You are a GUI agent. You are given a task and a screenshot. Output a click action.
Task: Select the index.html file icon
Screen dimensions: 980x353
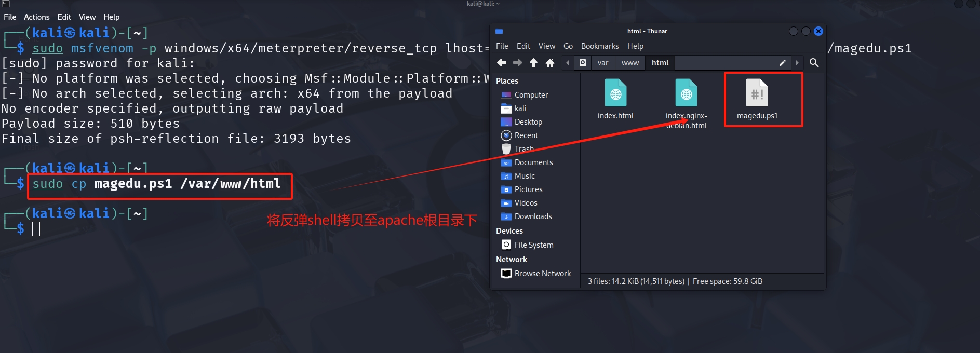click(x=615, y=93)
